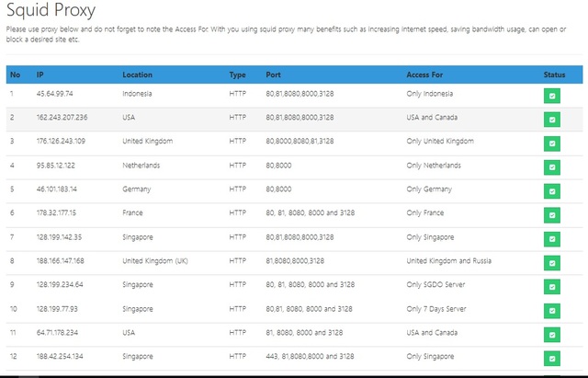Viewport: 588px width, 378px height.
Task: Select IP address 46.101.183.14
Action: coord(57,189)
